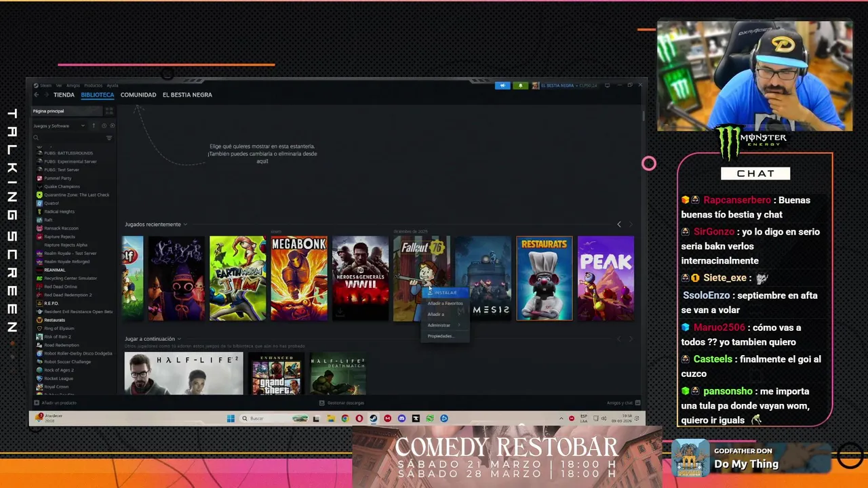This screenshot has height=488, width=868.
Task: Click the back navigation arrow in Steam
Action: coord(37,95)
